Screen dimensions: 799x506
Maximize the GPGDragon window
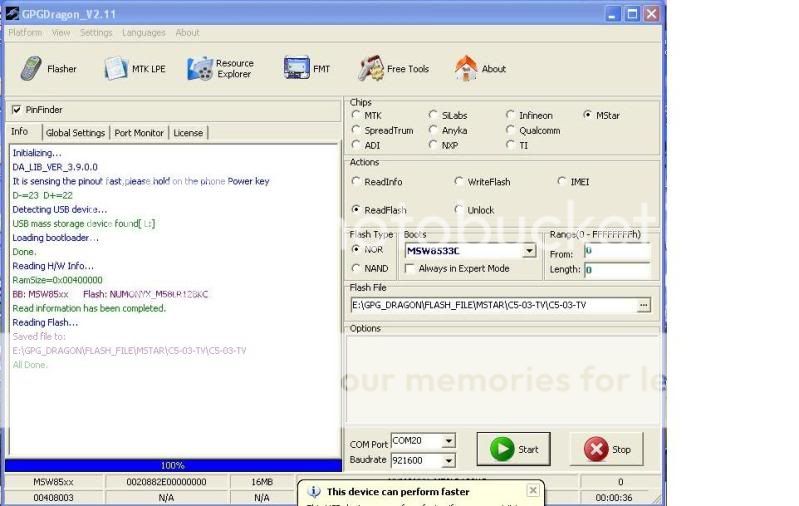click(x=632, y=14)
